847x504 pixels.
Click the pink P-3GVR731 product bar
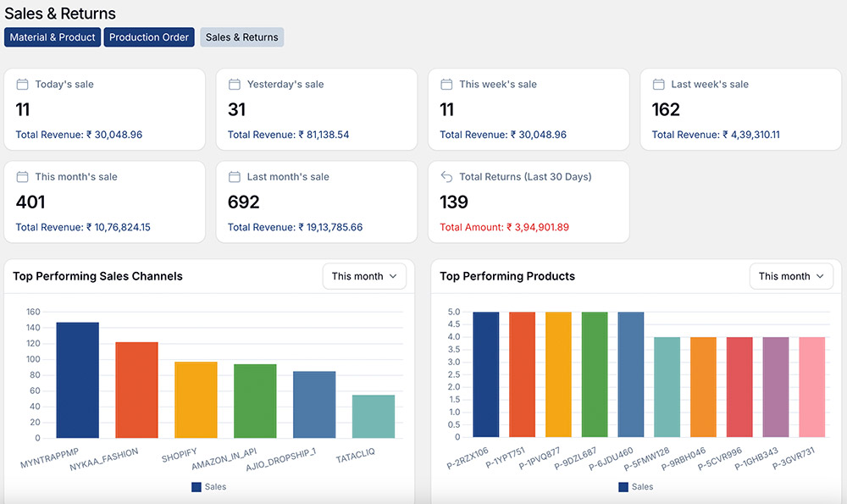point(811,387)
